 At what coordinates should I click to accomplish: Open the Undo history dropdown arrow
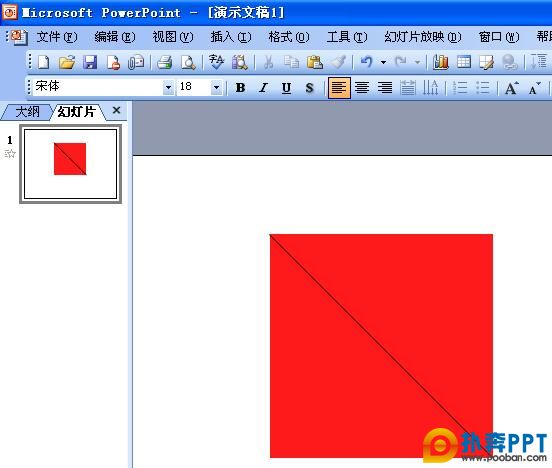tap(383, 62)
